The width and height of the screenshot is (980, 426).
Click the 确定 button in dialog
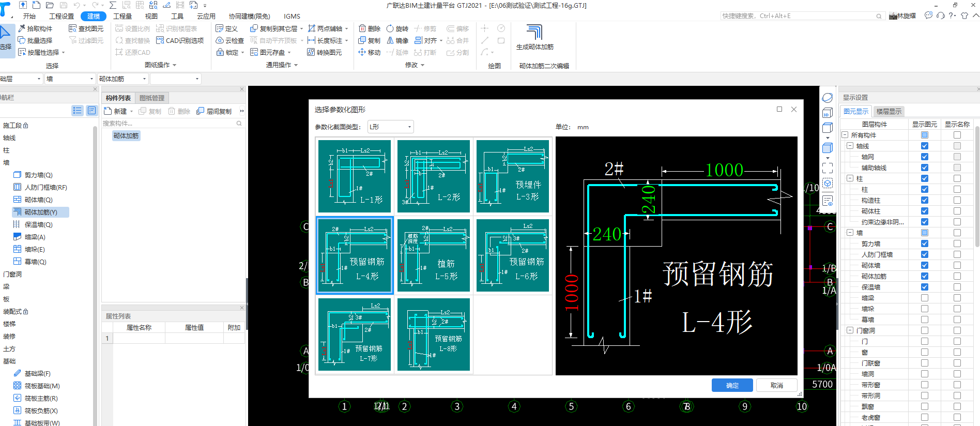732,385
